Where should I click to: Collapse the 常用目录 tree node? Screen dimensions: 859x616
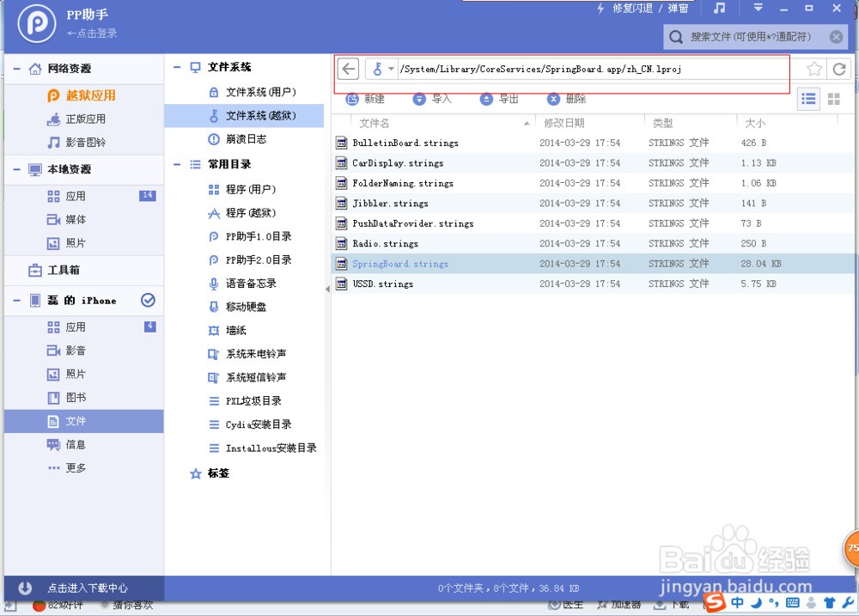[x=177, y=164]
